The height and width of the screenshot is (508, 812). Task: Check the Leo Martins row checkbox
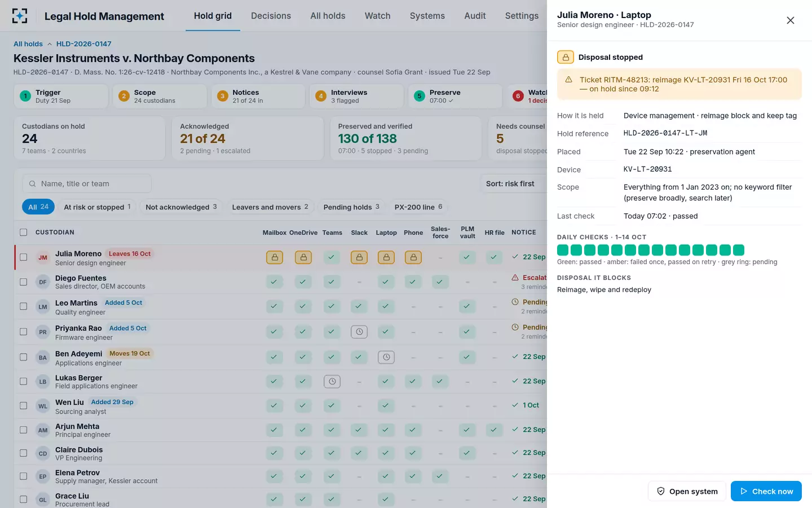(23, 306)
